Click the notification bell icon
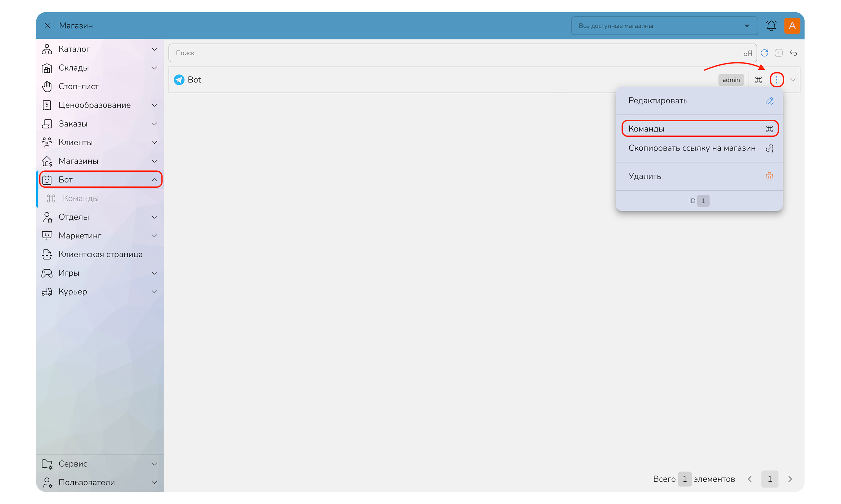The width and height of the screenshot is (841, 504). tap(771, 26)
